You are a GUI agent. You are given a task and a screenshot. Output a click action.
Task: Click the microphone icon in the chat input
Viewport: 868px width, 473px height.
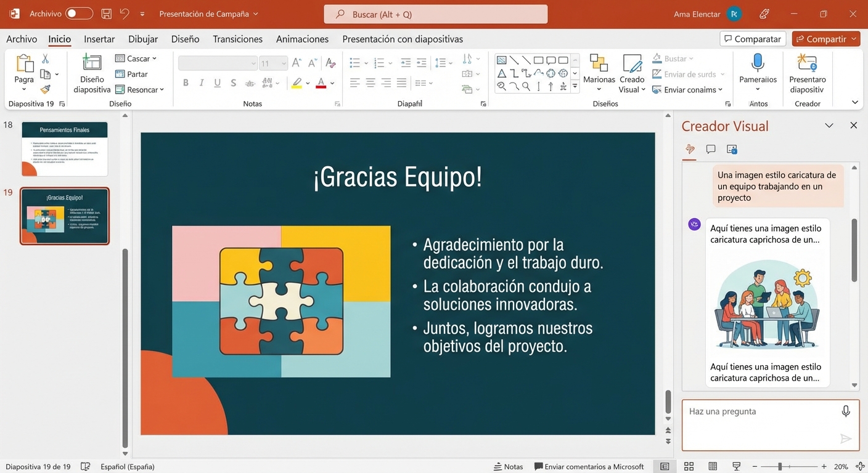(x=846, y=411)
